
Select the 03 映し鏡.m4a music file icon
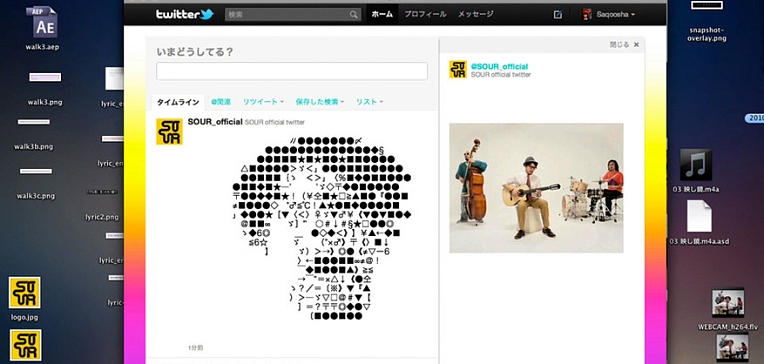click(696, 165)
